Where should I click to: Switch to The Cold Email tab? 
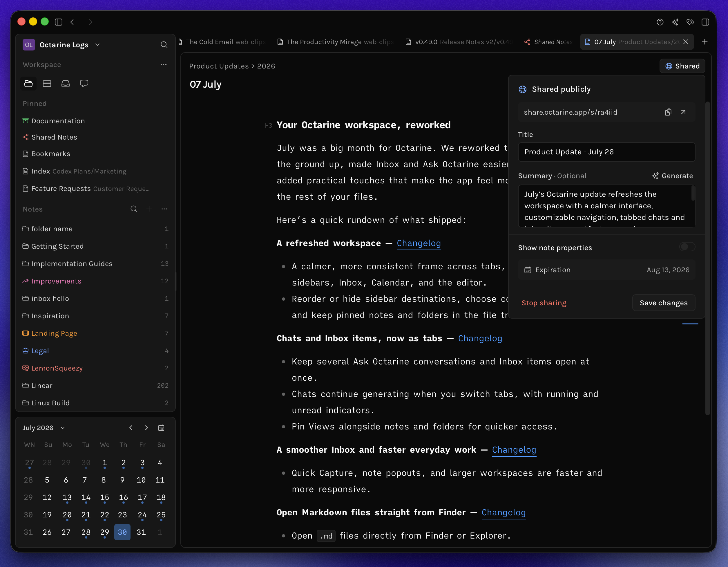pyautogui.click(x=223, y=42)
